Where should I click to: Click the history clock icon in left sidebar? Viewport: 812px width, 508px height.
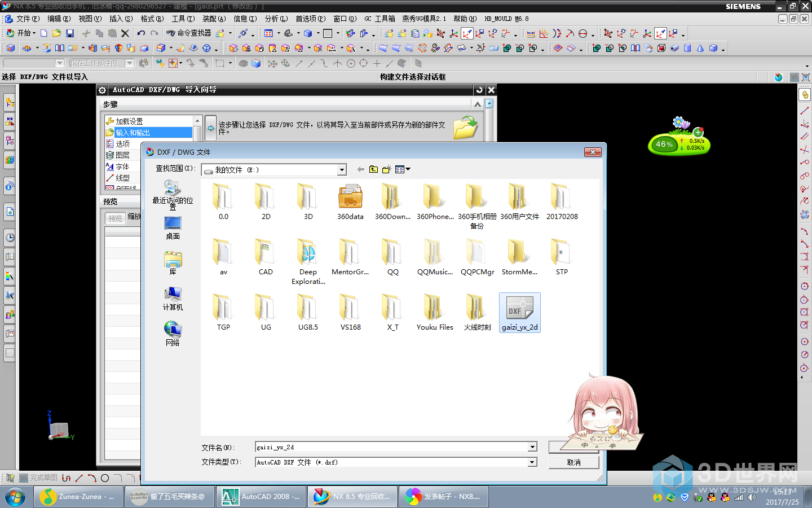click(x=10, y=238)
